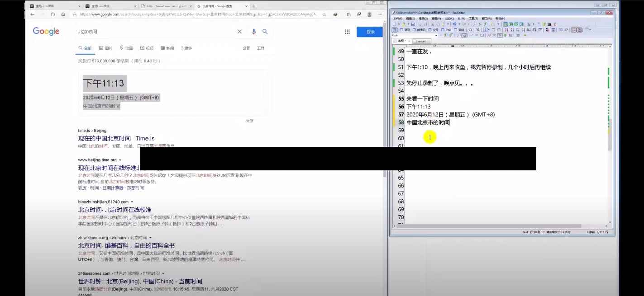Image resolution: width=644 pixels, height=296 pixels.
Task: Open browser profile avatar
Action: coord(369,14)
